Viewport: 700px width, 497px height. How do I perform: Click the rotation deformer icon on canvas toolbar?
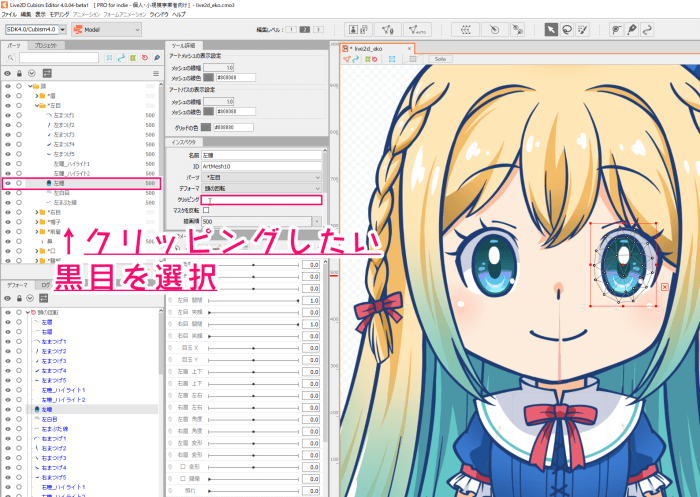[x=374, y=59]
